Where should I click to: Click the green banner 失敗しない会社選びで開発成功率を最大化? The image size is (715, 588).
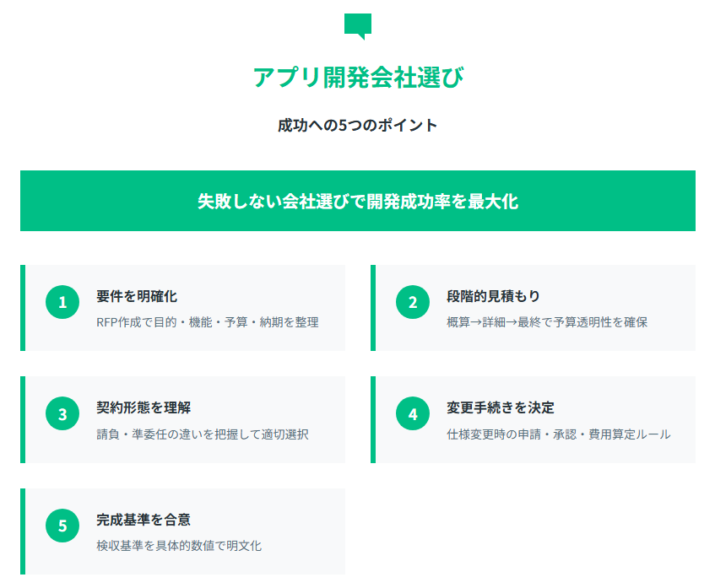tap(358, 201)
